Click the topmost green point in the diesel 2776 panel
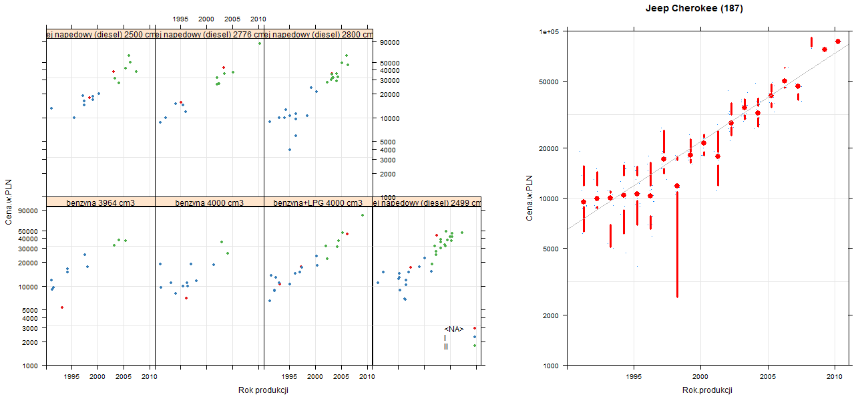Screen dimensions: 868x401 [x=259, y=43]
